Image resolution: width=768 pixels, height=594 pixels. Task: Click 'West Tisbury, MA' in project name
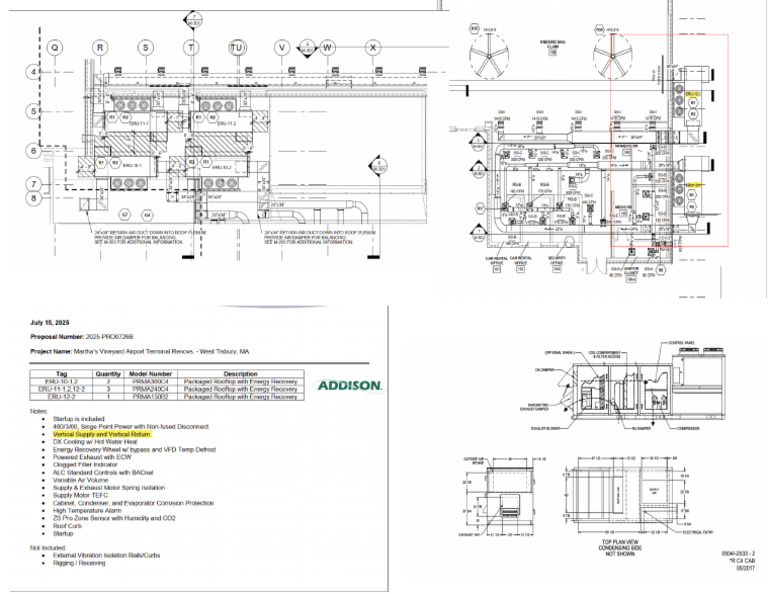tap(224, 352)
